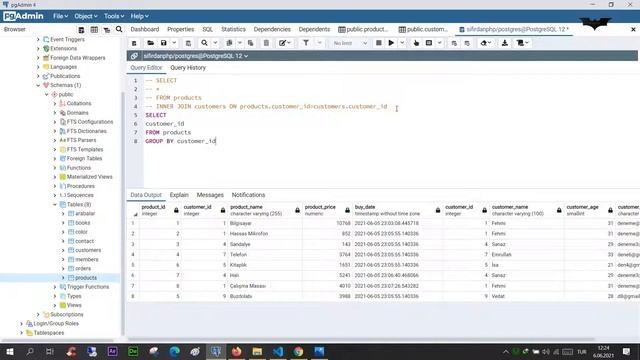
Task: Open the Find options dropdown arrow
Action: pyautogui.click(x=215, y=43)
